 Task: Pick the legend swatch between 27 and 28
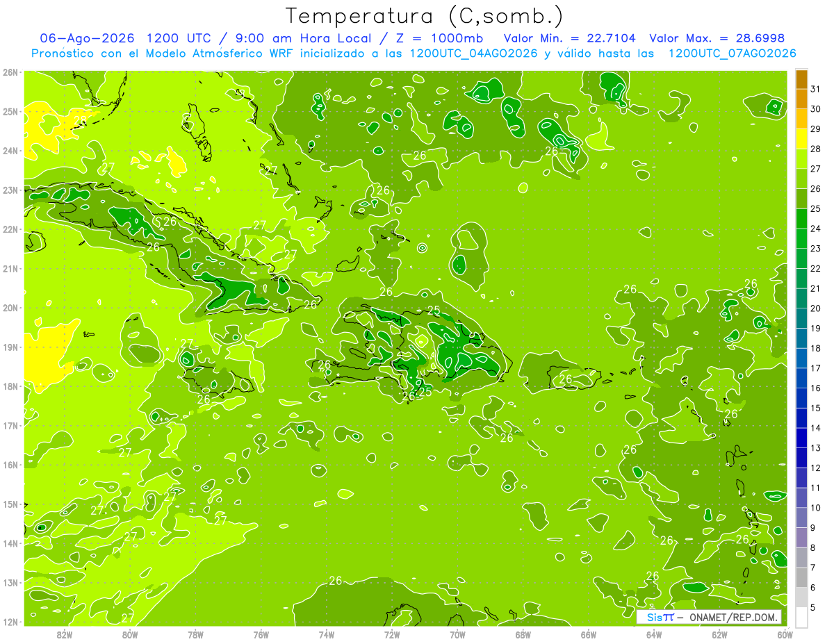801,158
